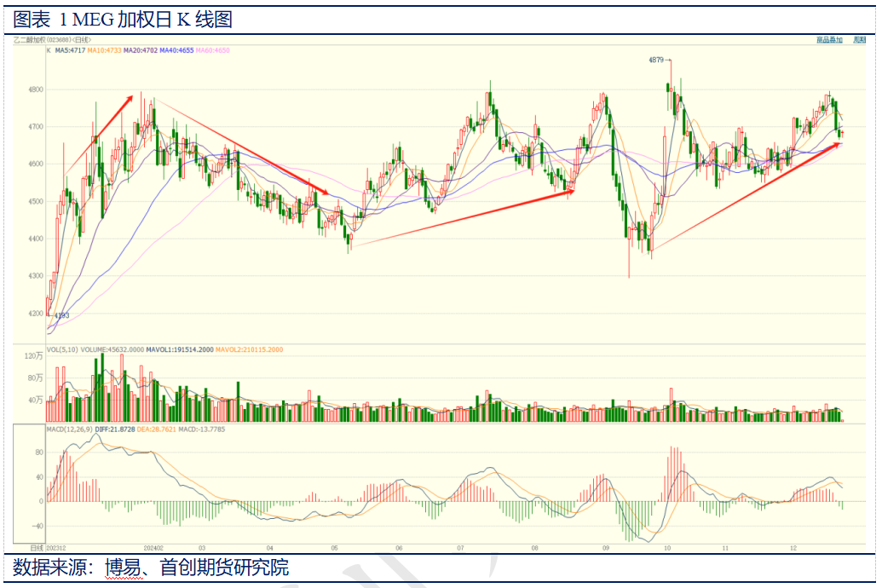
Task: Click the 4800 price axis label
Action: click(35, 89)
